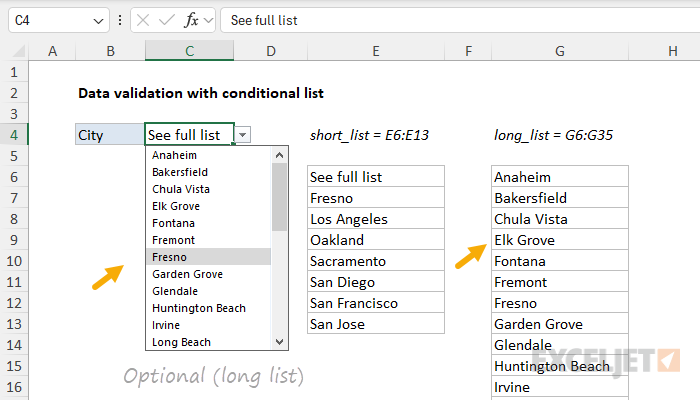The width and height of the screenshot is (700, 400).
Task: Select Anaheim in the dropdown list
Action: pos(208,155)
